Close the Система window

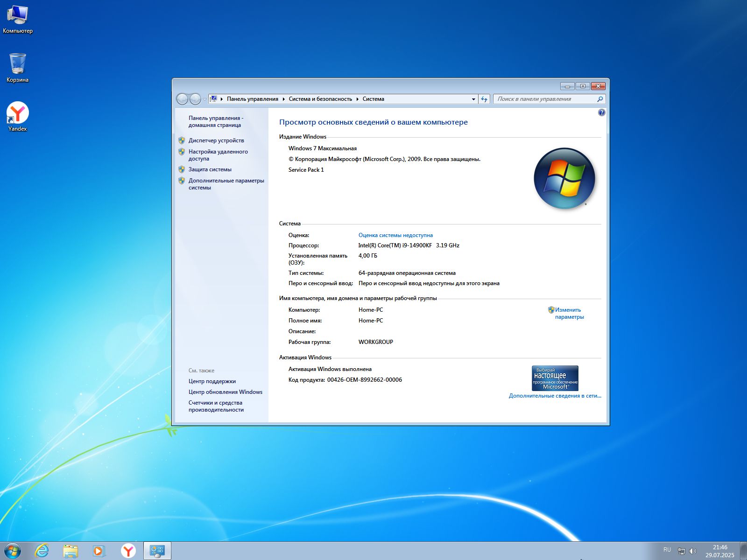click(598, 86)
